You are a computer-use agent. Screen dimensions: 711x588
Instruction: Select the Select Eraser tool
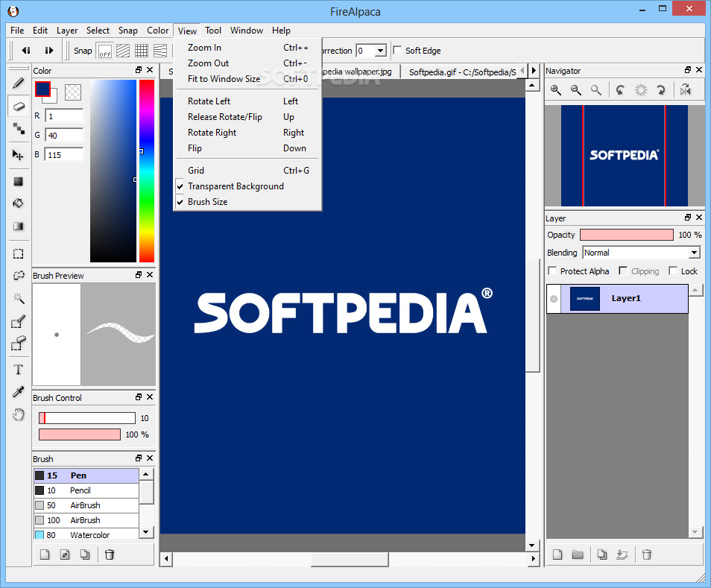click(18, 344)
